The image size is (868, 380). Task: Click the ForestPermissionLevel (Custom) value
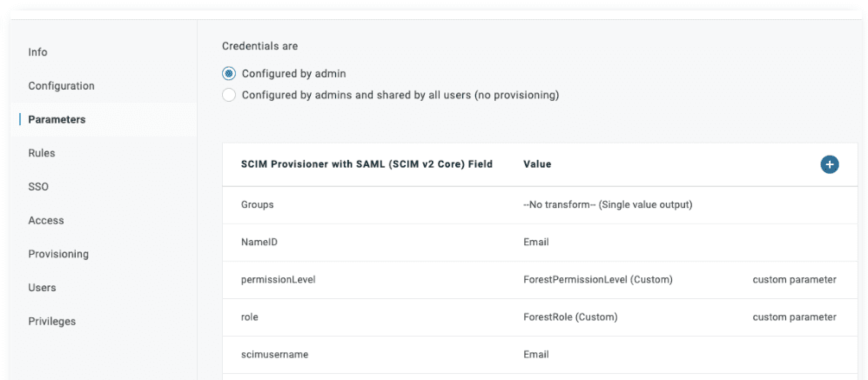[598, 280]
